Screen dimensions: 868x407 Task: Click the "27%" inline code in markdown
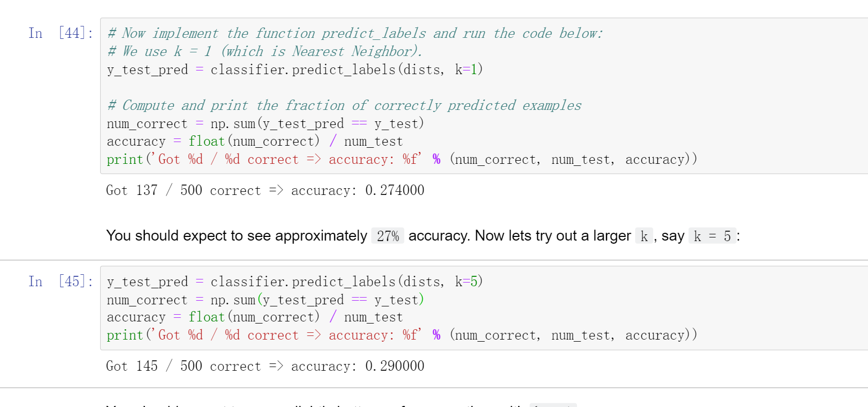[x=388, y=236]
